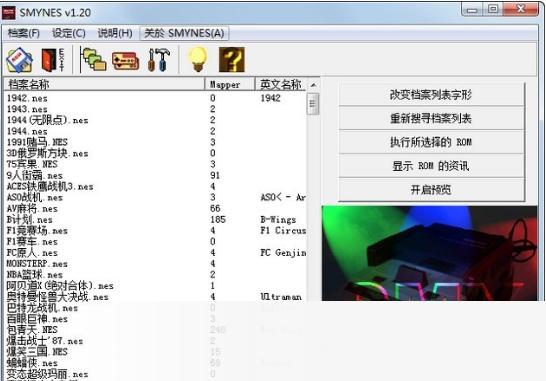The image size is (546, 381).
Task: Select B计划.nes in the list
Action: (30, 219)
